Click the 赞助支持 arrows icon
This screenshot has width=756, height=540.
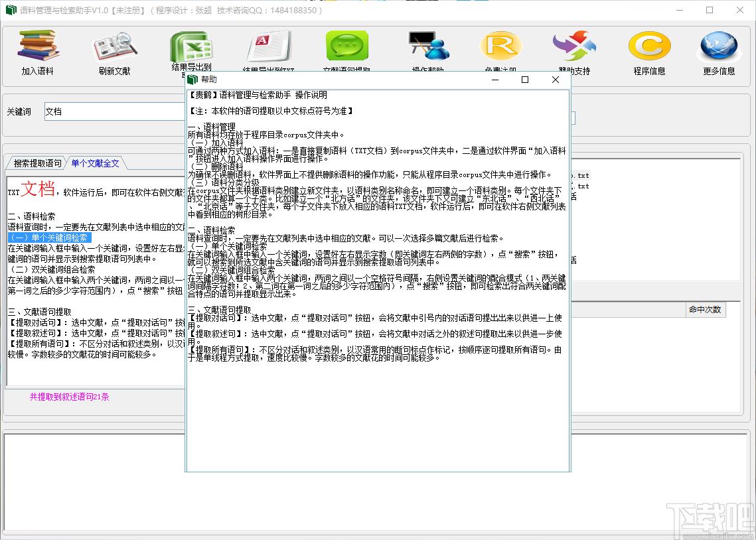tap(574, 46)
